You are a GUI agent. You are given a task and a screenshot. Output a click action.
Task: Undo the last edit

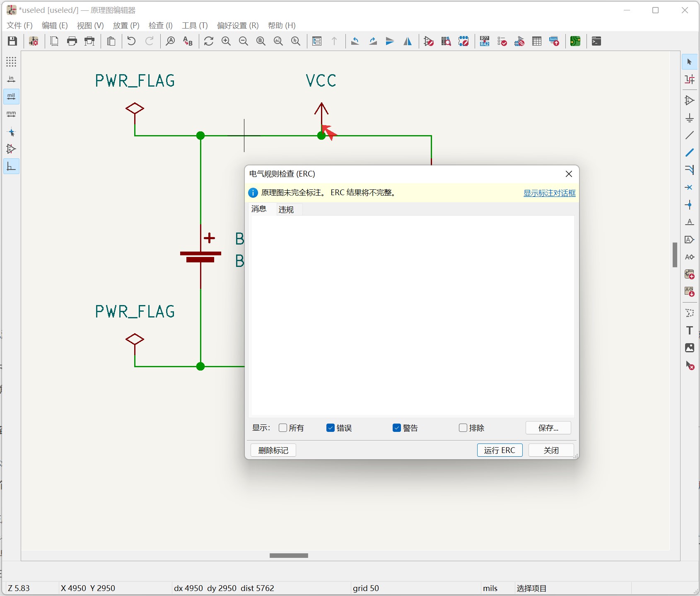[x=131, y=41]
